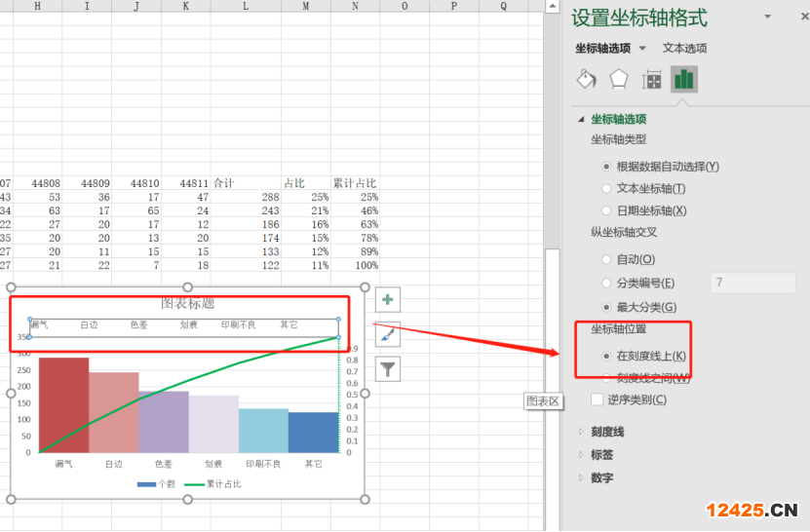Image resolution: width=810 pixels, height=532 pixels.
Task: Switch to the 文本选项 tab
Action: coord(684,48)
